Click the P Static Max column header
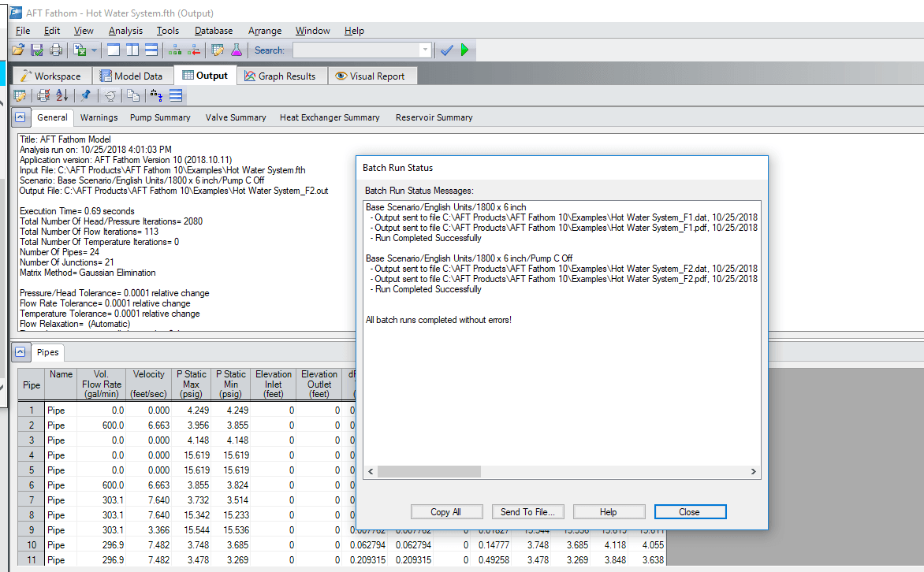The height and width of the screenshot is (572, 924). point(192,384)
